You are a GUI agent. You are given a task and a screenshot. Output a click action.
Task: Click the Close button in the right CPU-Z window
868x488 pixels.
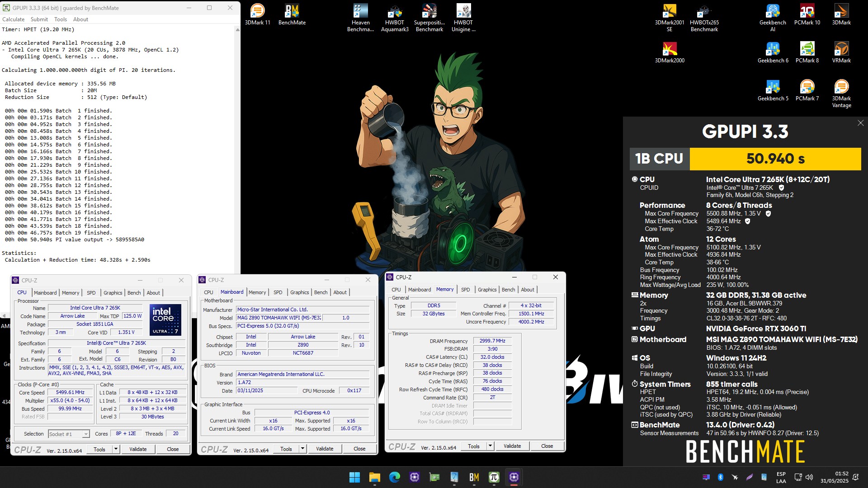point(547,446)
